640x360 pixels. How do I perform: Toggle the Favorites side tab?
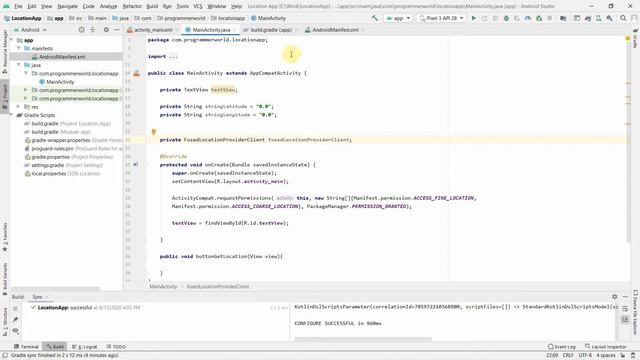[5, 237]
